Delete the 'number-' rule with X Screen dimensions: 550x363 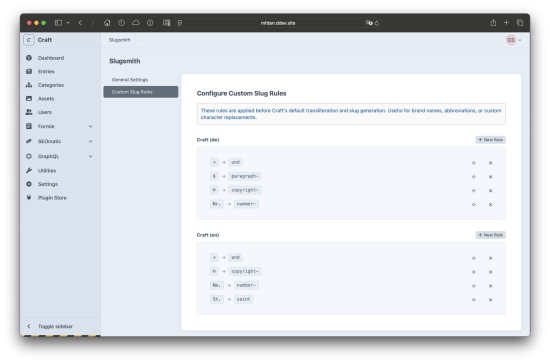coord(490,286)
